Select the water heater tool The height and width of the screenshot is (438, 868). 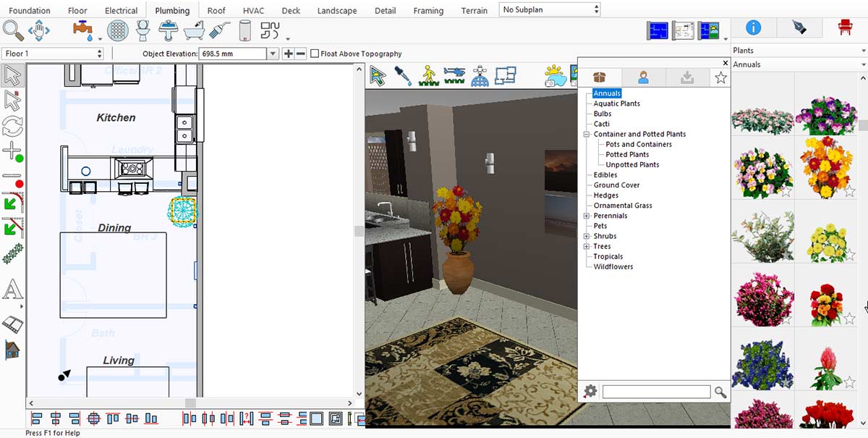[x=244, y=30]
